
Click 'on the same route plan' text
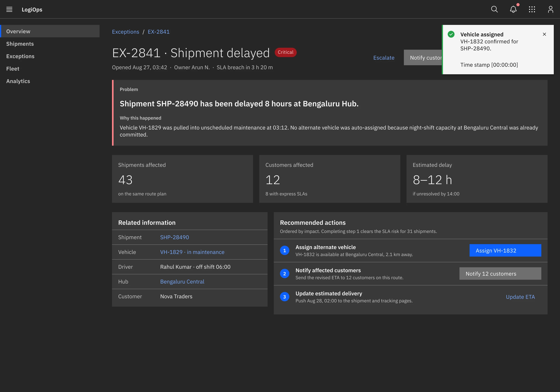click(142, 194)
